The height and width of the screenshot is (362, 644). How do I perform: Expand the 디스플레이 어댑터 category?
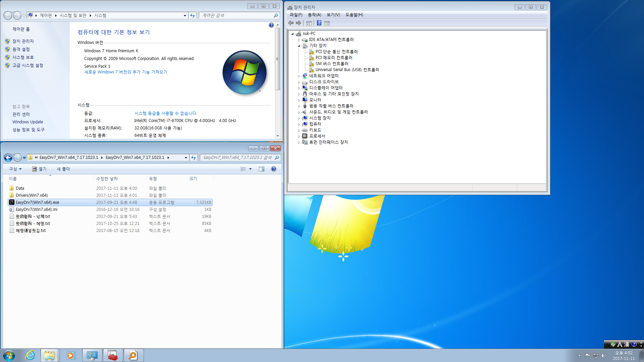299,88
